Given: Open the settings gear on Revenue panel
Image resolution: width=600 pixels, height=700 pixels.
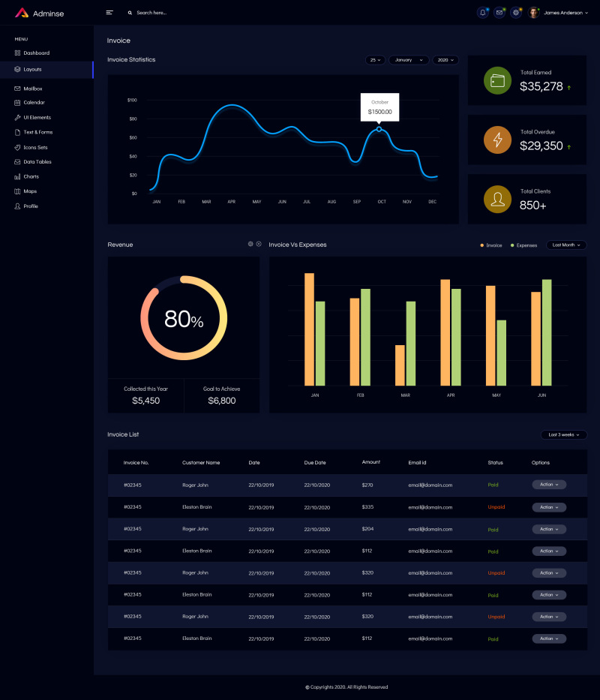Looking at the screenshot, I should click(x=250, y=244).
